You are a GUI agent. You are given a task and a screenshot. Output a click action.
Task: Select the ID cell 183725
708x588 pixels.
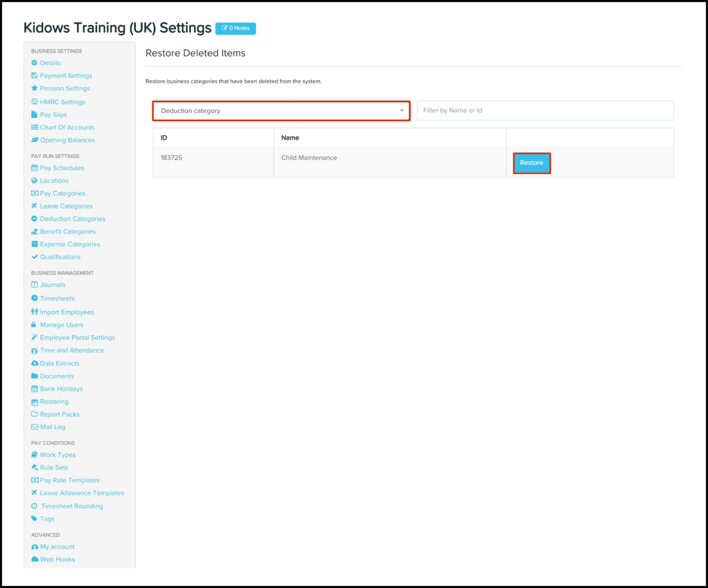[213, 163]
